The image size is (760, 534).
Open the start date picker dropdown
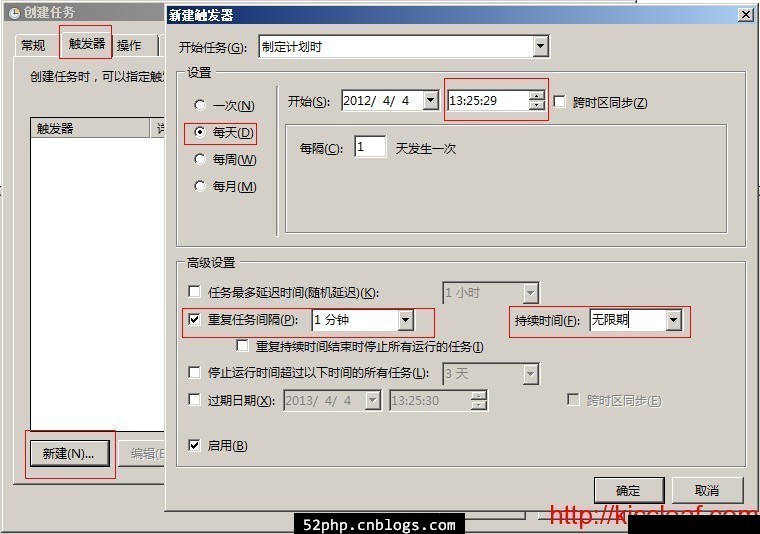(x=430, y=101)
